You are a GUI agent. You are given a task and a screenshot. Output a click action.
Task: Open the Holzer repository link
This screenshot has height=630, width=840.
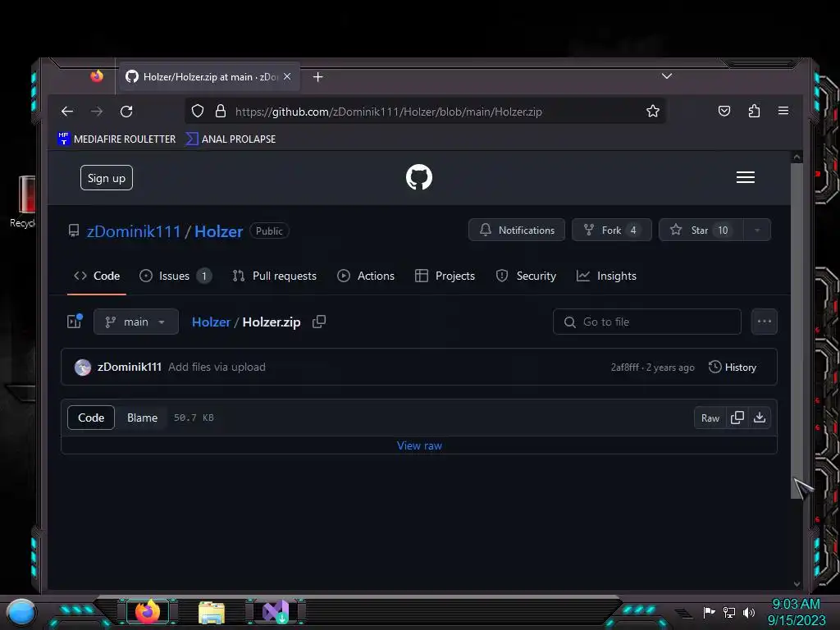pos(218,231)
